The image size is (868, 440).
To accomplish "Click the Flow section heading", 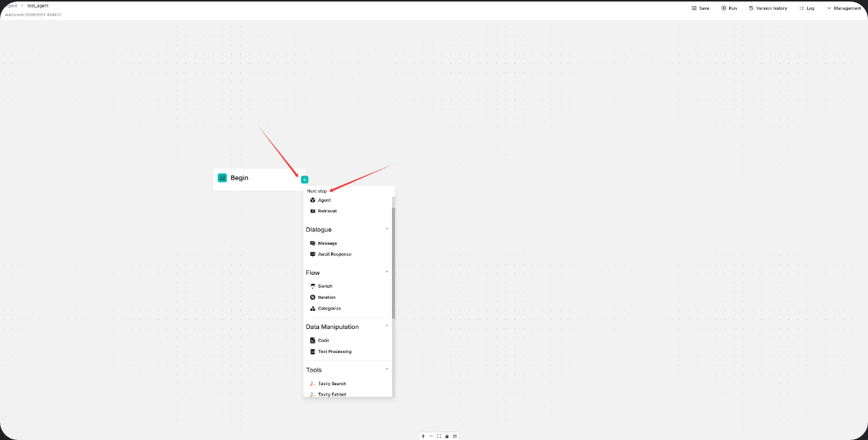I will (313, 273).
